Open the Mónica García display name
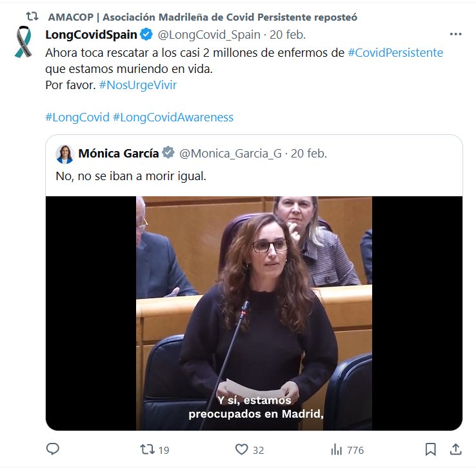This screenshot has height=470, width=476. pos(119,154)
